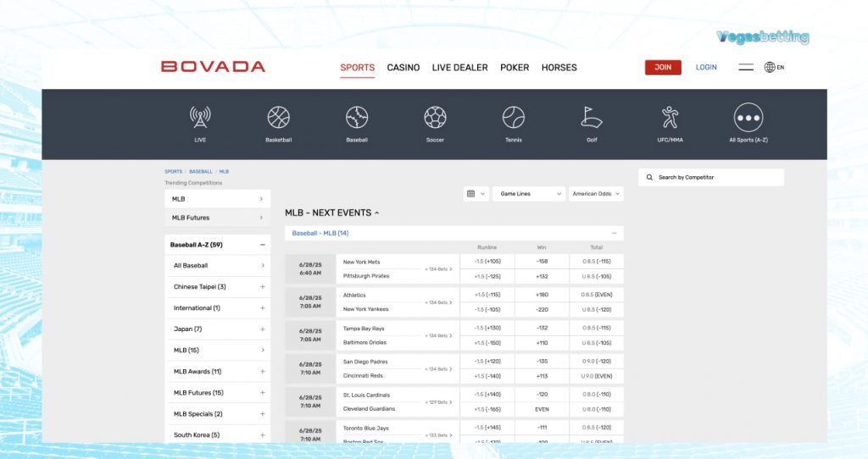868x459 pixels.
Task: Select the Tennis sport icon
Action: (514, 117)
